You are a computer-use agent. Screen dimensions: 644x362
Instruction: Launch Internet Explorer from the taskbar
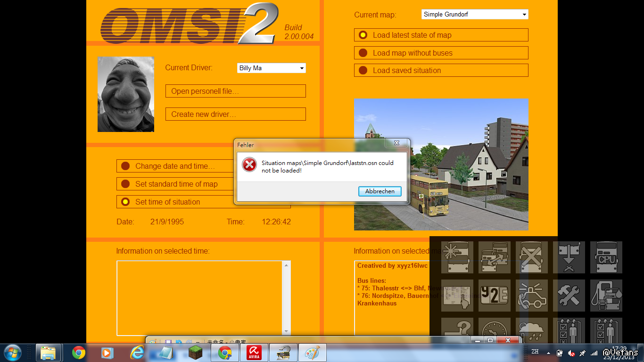137,353
